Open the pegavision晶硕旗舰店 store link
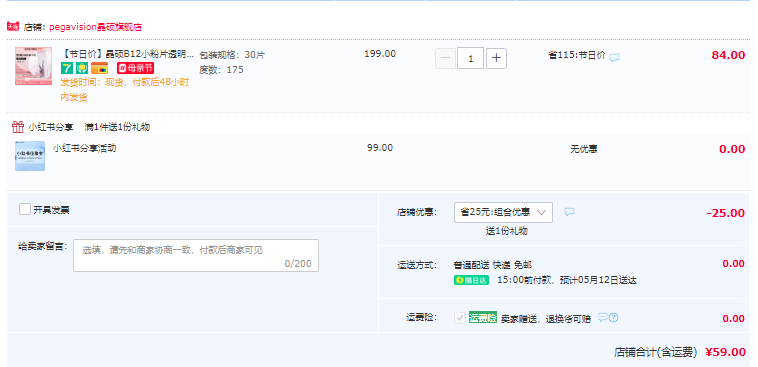758x367 pixels. pyautogui.click(x=95, y=27)
